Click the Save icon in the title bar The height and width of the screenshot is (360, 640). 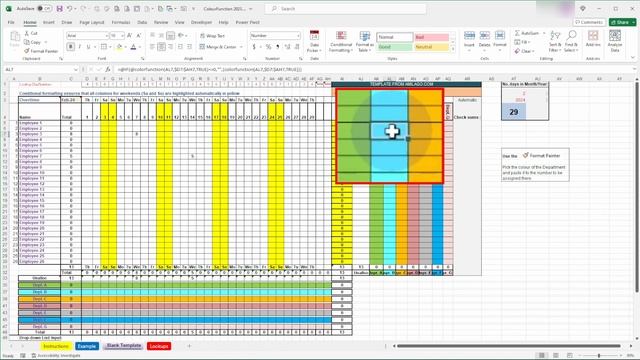pos(60,9)
